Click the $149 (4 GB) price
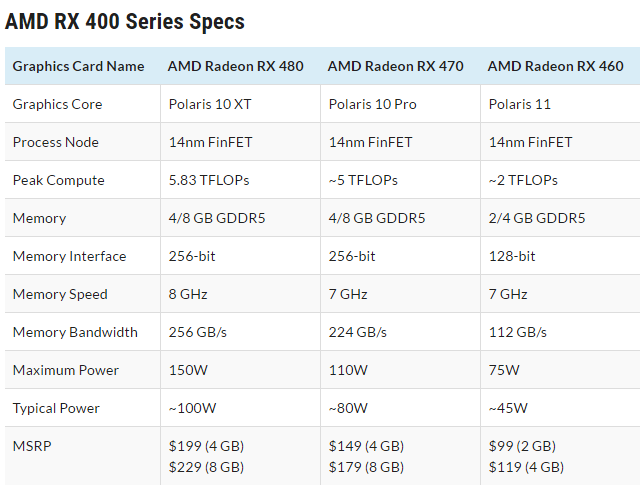The image size is (643, 494). pyautogui.click(x=366, y=446)
